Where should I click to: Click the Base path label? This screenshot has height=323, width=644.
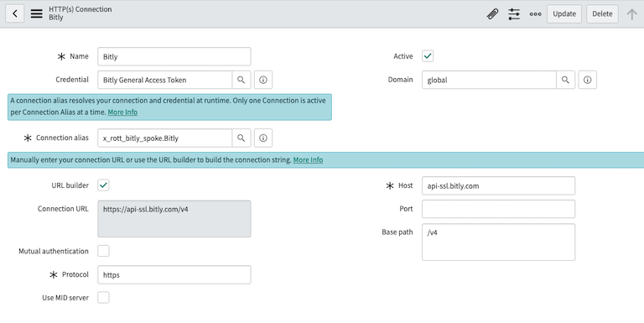click(397, 232)
